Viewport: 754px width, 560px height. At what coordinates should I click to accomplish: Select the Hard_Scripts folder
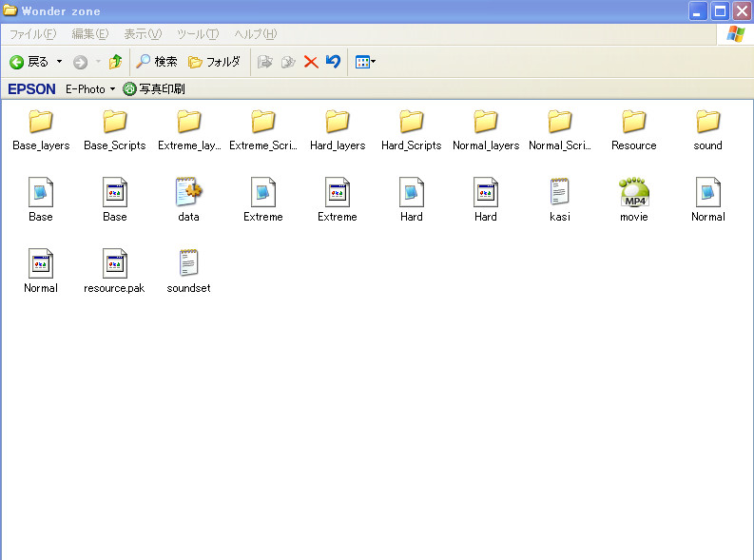tap(411, 122)
